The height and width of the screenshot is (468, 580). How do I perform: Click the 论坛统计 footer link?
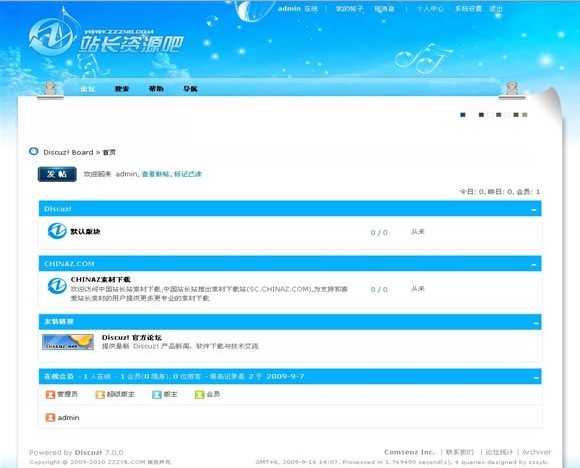click(x=499, y=452)
